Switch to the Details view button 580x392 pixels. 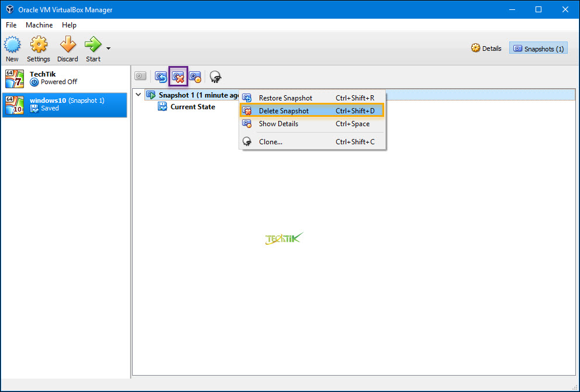coord(486,48)
